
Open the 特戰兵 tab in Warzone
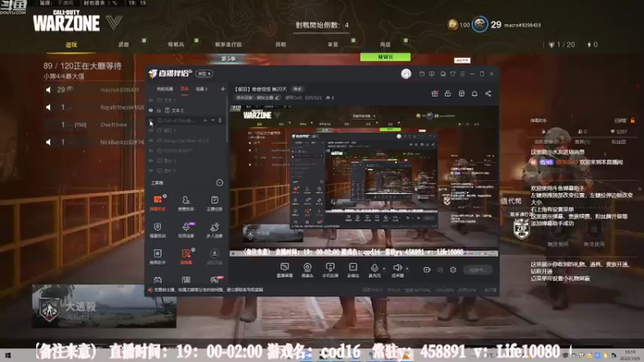coord(175,44)
